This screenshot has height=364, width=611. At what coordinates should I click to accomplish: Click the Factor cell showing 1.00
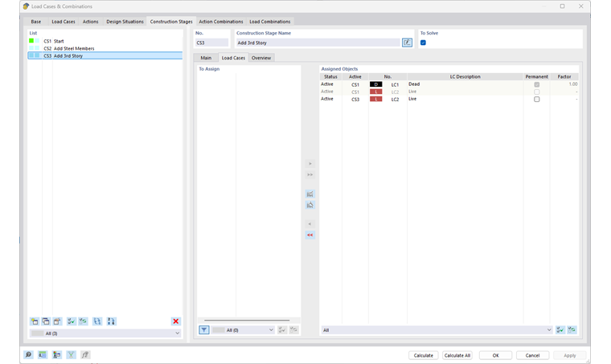(564, 84)
